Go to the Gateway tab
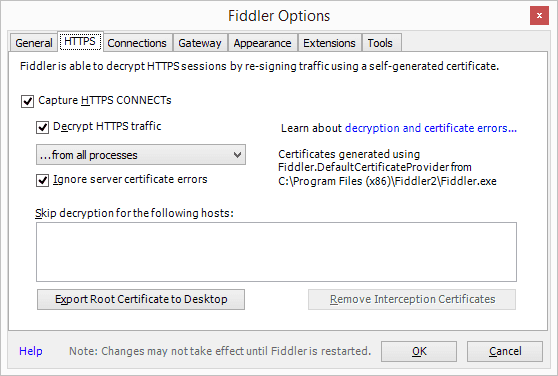This screenshot has width=558, height=376. 200,43
